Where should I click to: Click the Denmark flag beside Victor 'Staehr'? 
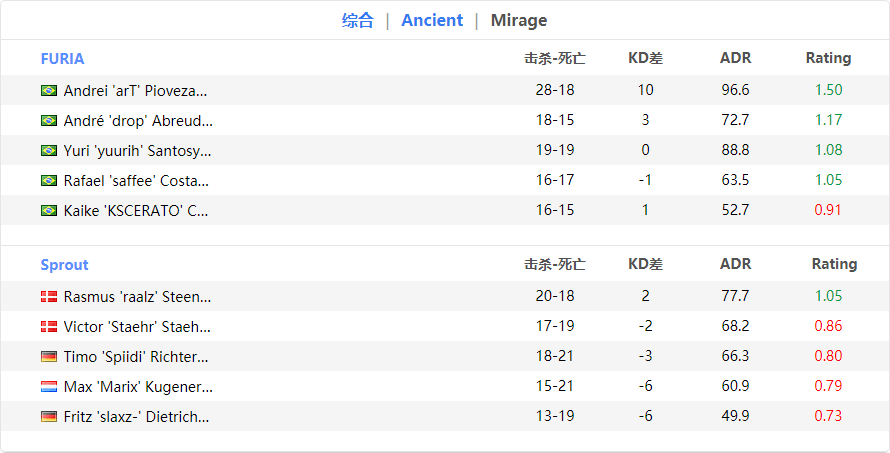(x=48, y=326)
